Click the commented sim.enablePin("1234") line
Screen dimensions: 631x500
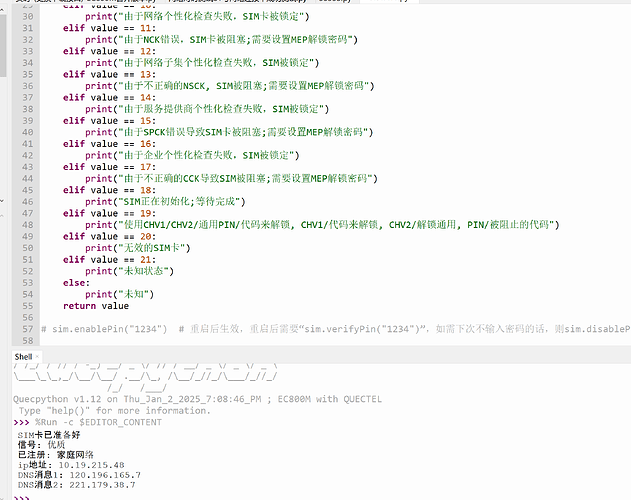click(336, 329)
